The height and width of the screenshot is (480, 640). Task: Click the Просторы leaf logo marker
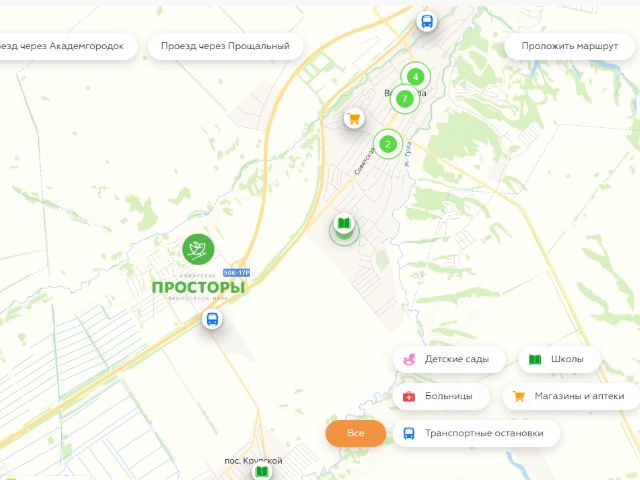pos(198,249)
